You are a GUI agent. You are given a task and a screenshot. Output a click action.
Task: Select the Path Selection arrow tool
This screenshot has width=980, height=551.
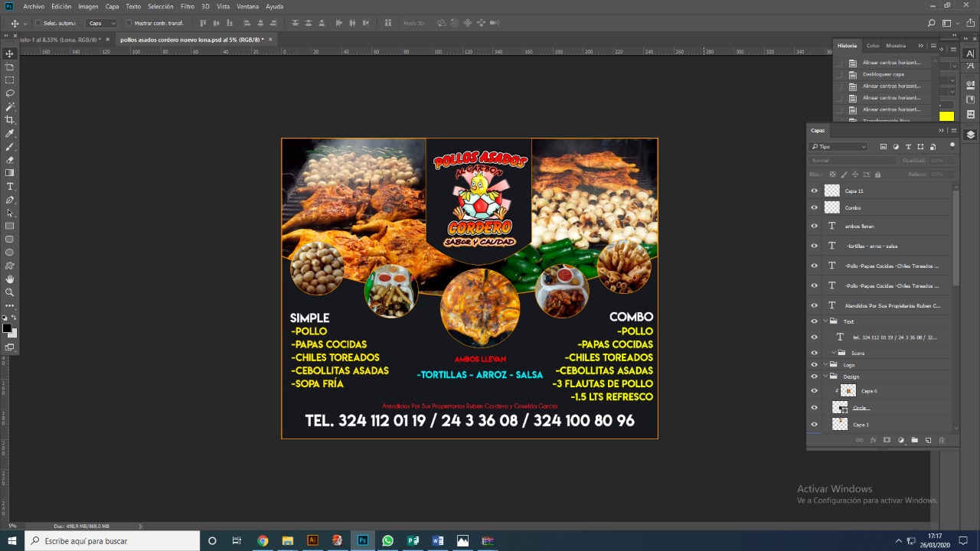[x=10, y=213]
